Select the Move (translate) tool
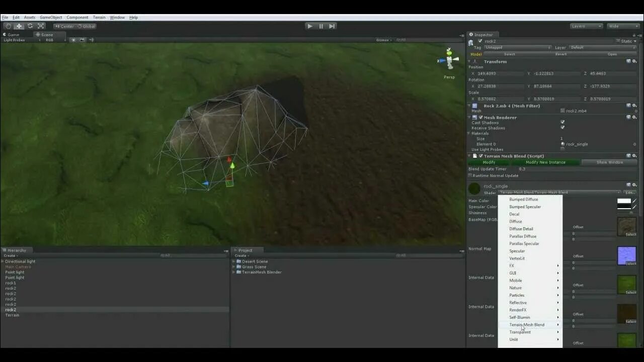644x362 pixels. coord(19,26)
